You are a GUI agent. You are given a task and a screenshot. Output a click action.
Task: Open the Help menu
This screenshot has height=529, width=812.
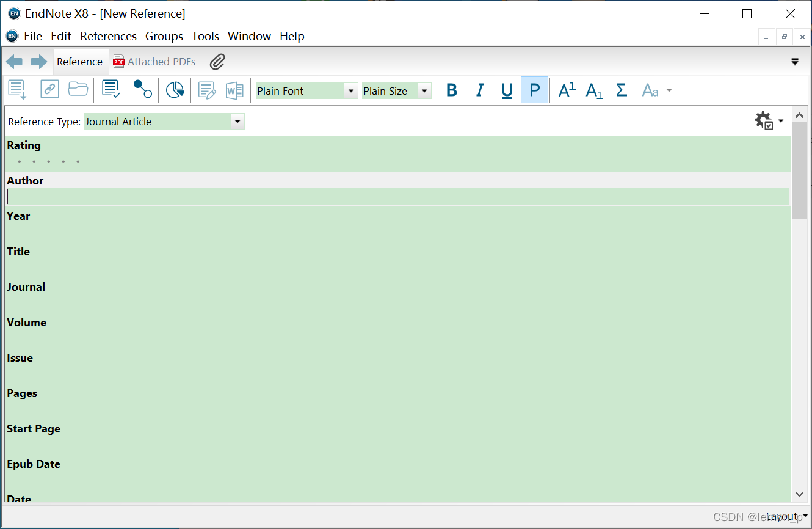pyautogui.click(x=292, y=37)
